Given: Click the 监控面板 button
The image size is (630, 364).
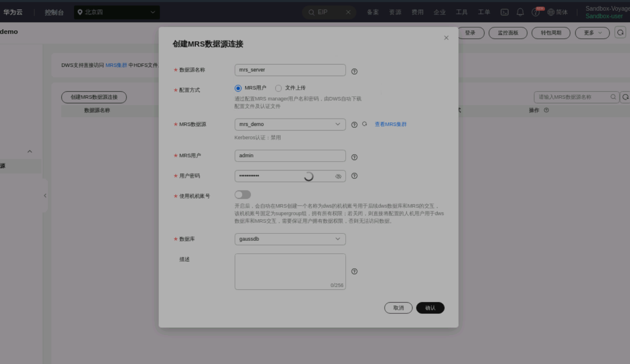Looking at the screenshot, I should [508, 33].
